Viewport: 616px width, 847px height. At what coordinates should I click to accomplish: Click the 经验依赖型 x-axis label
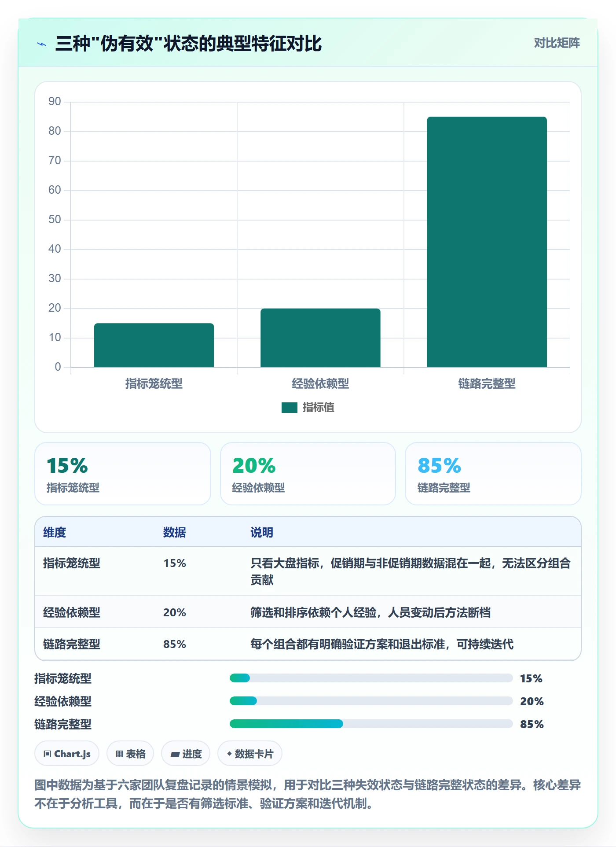coord(320,383)
